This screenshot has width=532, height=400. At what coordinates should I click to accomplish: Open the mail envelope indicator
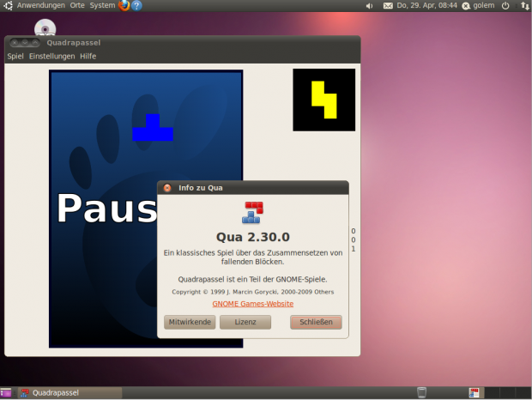[388, 6]
